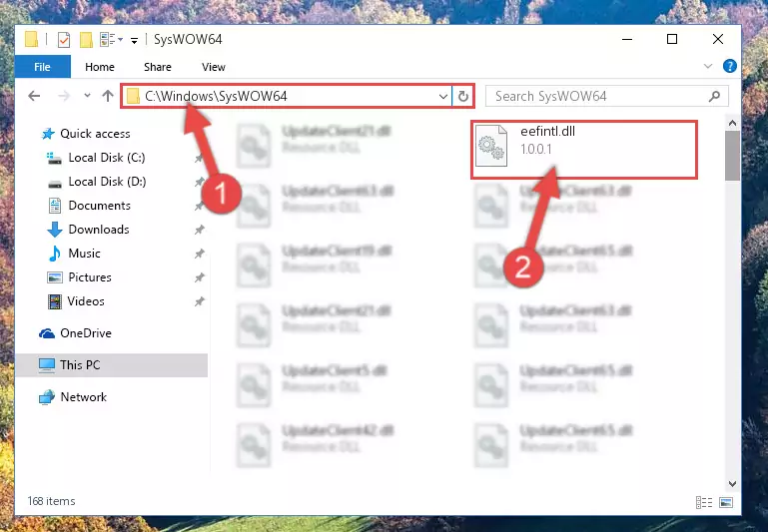Click the Videos film strip icon
Screen dimensions: 768x532
click(x=54, y=301)
